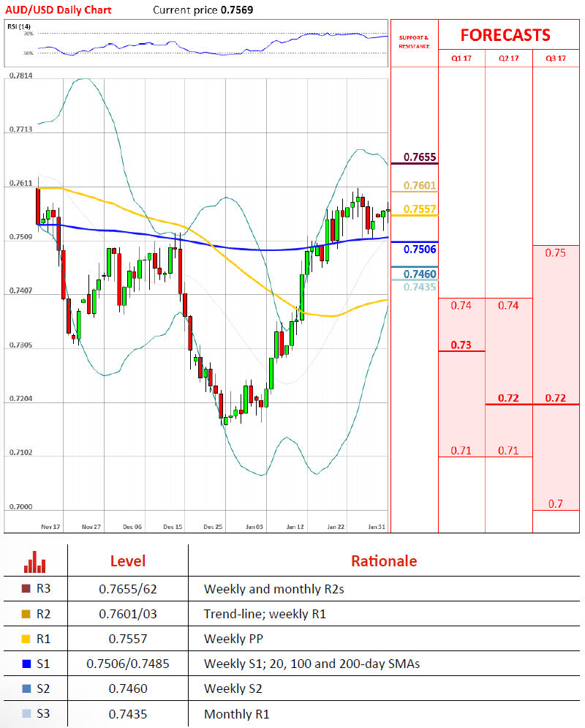Click the current price 0.7569 value
Image resolution: width=585 pixels, height=728 pixels.
[x=237, y=10]
